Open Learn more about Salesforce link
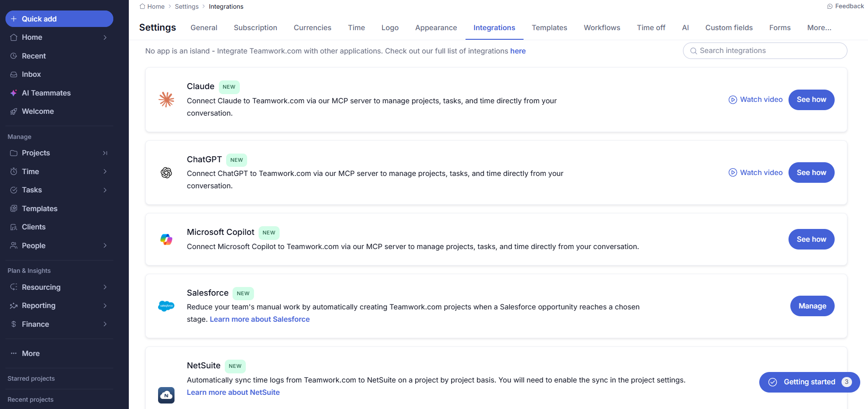This screenshot has height=409, width=868. 259,319
